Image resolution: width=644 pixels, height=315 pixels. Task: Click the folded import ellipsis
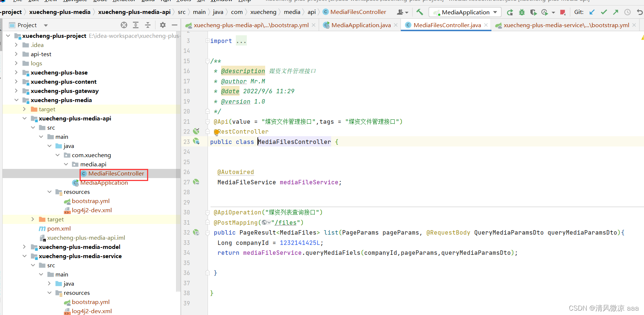[x=241, y=41]
